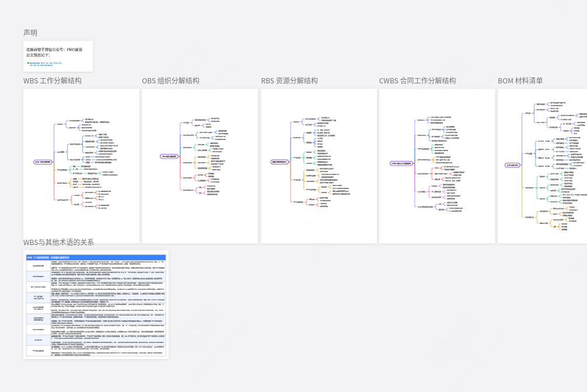Select the root node in RBS mind map
The image size is (587, 392).
279,162
